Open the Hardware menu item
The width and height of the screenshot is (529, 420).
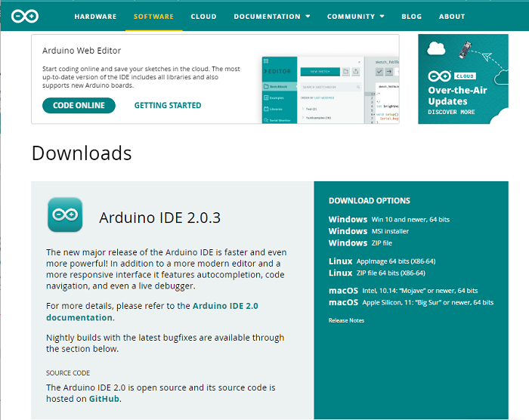(95, 16)
